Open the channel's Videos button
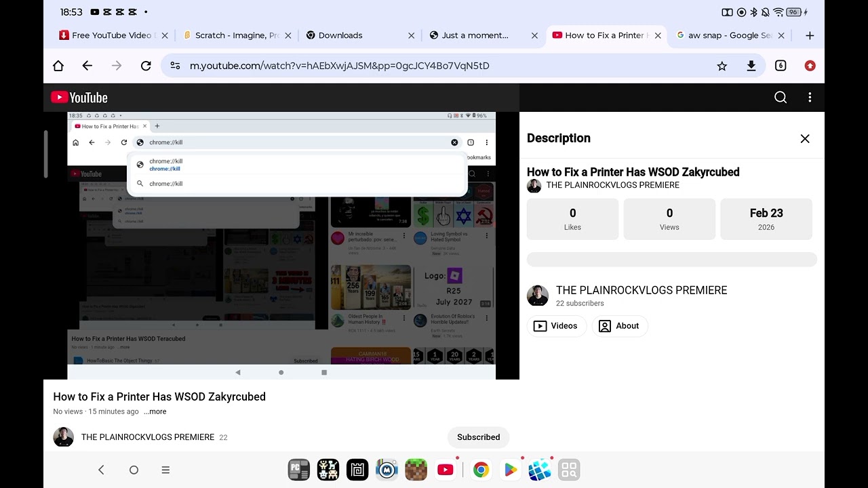Viewport: 868px width, 488px height. coord(557,326)
